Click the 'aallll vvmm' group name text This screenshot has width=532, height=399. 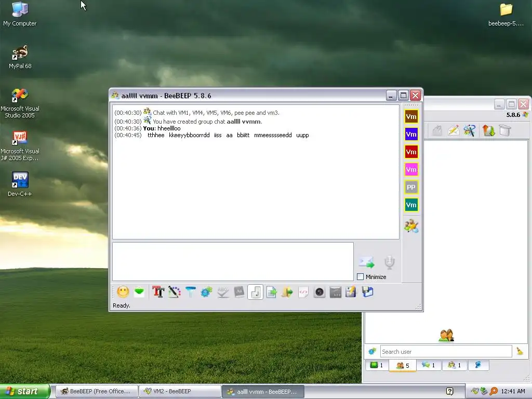(244, 122)
